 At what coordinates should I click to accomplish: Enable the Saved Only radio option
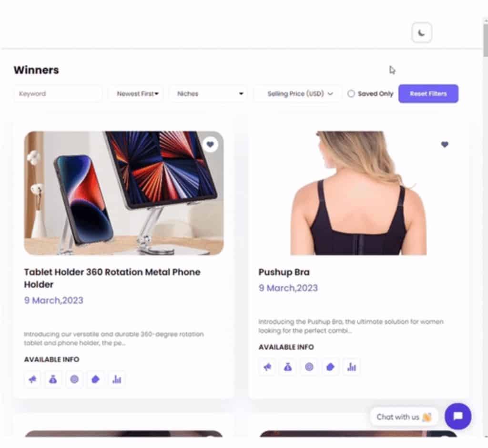pos(351,94)
